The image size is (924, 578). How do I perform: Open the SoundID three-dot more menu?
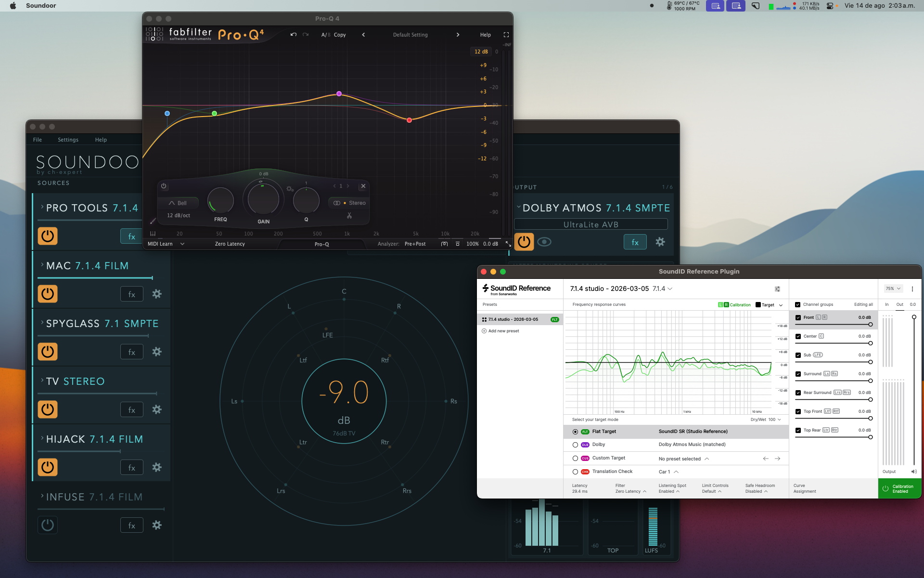coord(912,289)
